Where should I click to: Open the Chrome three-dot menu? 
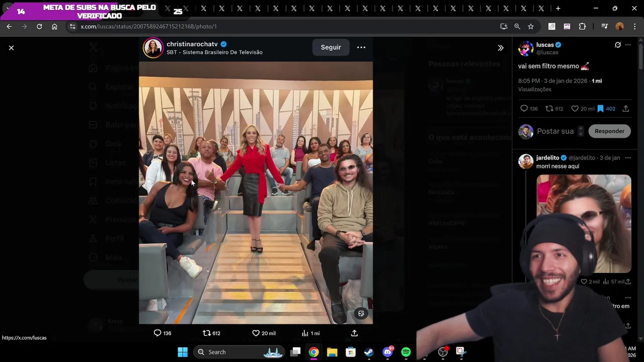coord(634,26)
